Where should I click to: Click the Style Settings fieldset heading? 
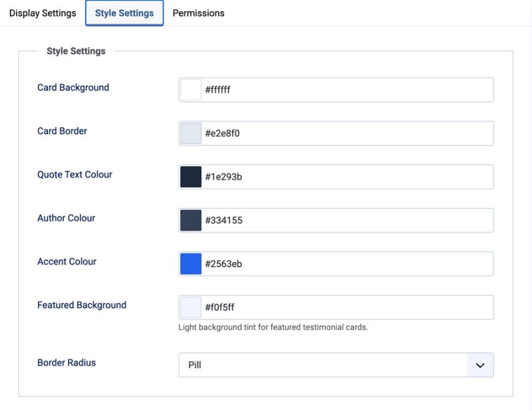click(76, 51)
